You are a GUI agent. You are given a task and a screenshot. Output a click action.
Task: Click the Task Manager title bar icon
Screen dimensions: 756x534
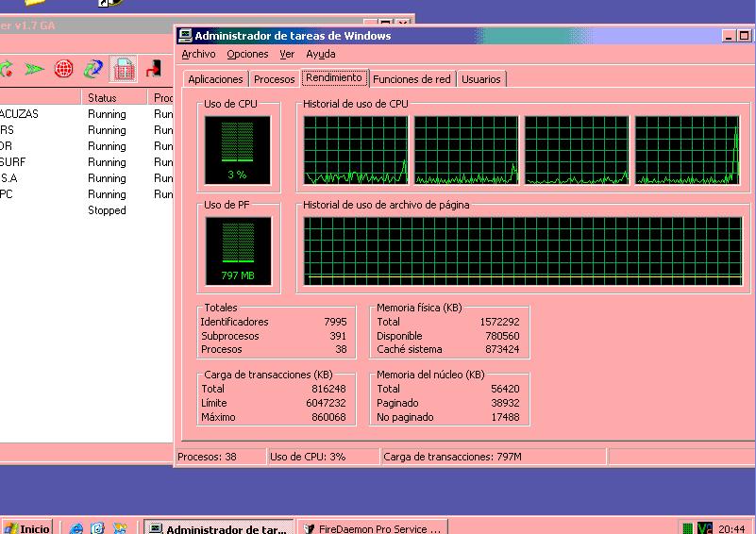[185, 35]
